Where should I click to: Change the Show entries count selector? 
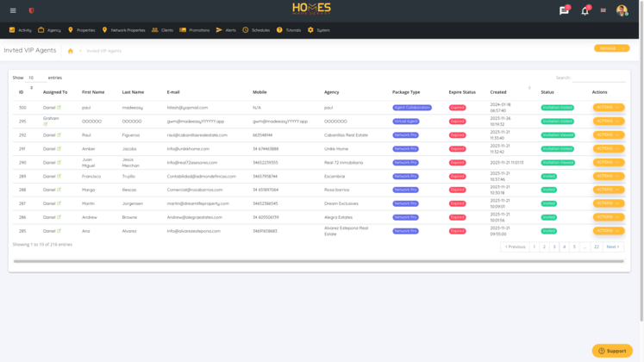(35, 78)
